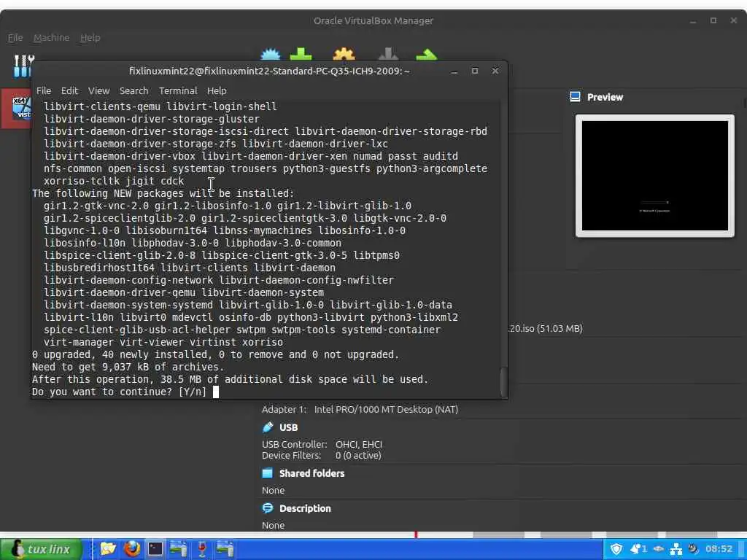Image resolution: width=747 pixels, height=560 pixels.
Task: Click the VM preview thumbnail
Action: click(x=654, y=175)
